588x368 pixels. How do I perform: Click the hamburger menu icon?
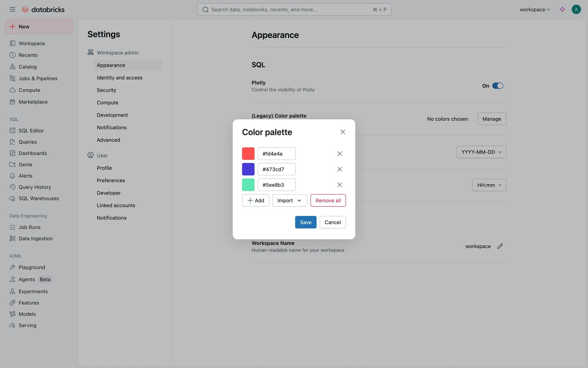pos(12,10)
